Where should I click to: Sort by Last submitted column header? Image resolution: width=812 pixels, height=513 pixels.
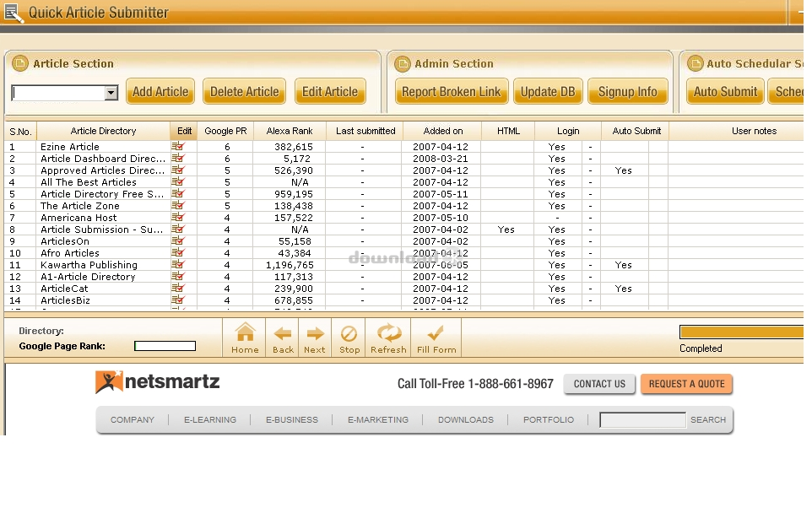tap(365, 131)
